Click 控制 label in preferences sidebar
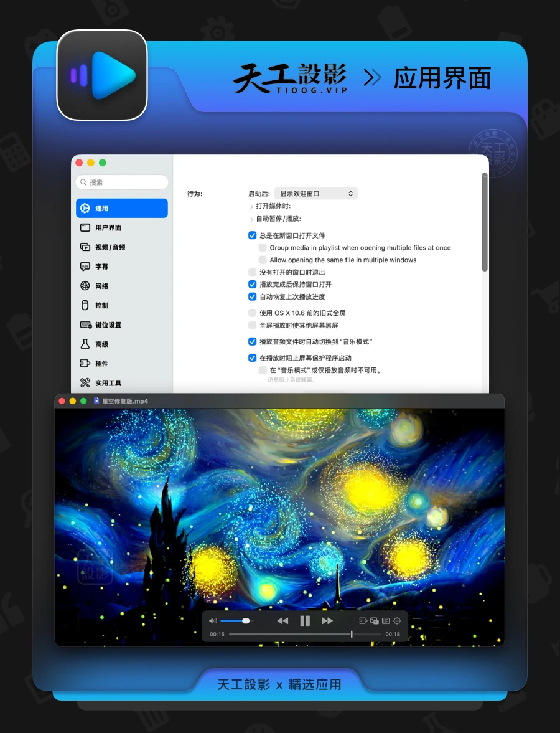Screen dimensions: 560x733 point(102,305)
